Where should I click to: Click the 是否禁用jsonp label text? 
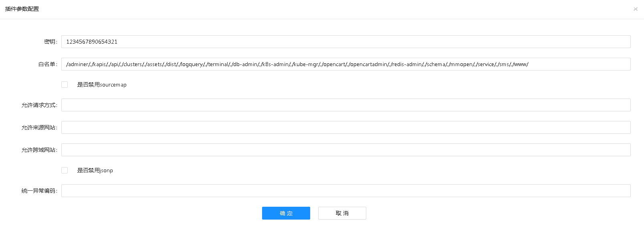95,171
